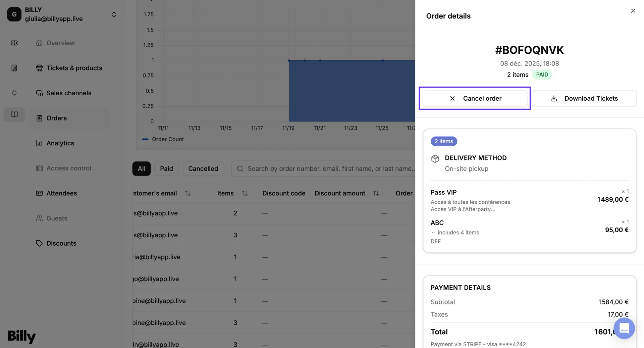Expand ABC includes 4 items
The height and width of the screenshot is (348, 644).
455,233
